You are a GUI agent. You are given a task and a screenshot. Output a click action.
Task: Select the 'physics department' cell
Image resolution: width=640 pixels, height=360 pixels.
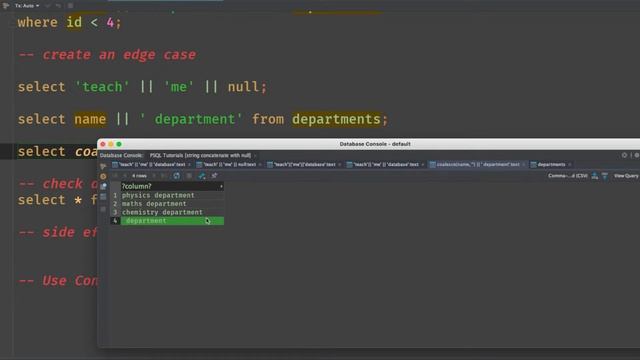[172, 195]
